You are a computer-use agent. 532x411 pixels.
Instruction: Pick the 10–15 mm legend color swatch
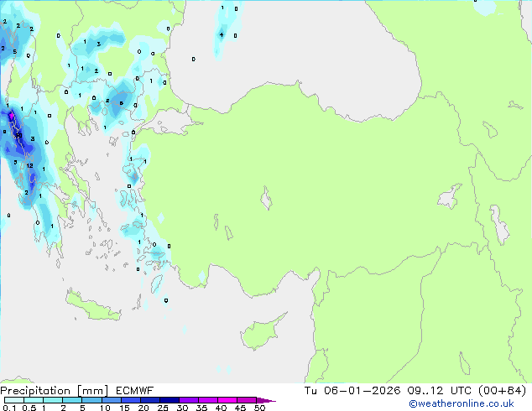tap(111, 400)
